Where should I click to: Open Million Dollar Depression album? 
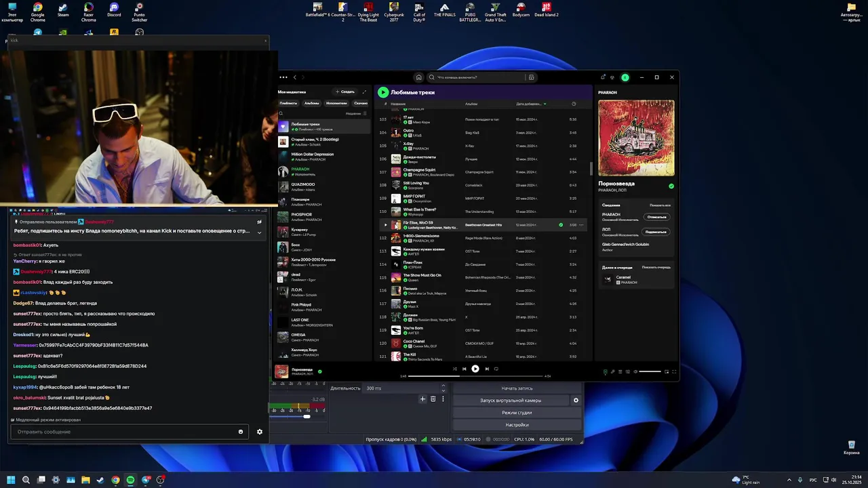(324, 157)
